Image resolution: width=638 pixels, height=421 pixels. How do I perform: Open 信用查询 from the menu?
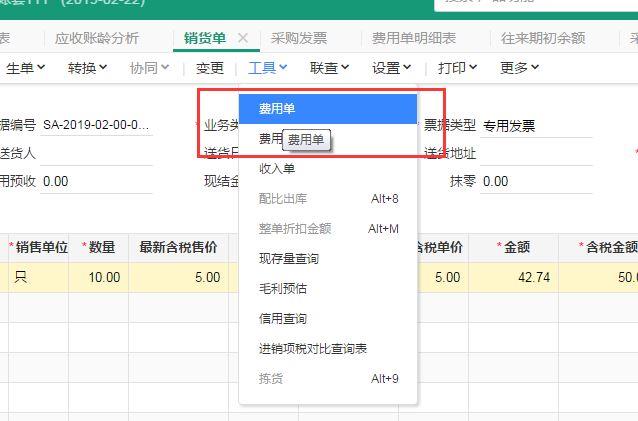[x=328, y=318]
